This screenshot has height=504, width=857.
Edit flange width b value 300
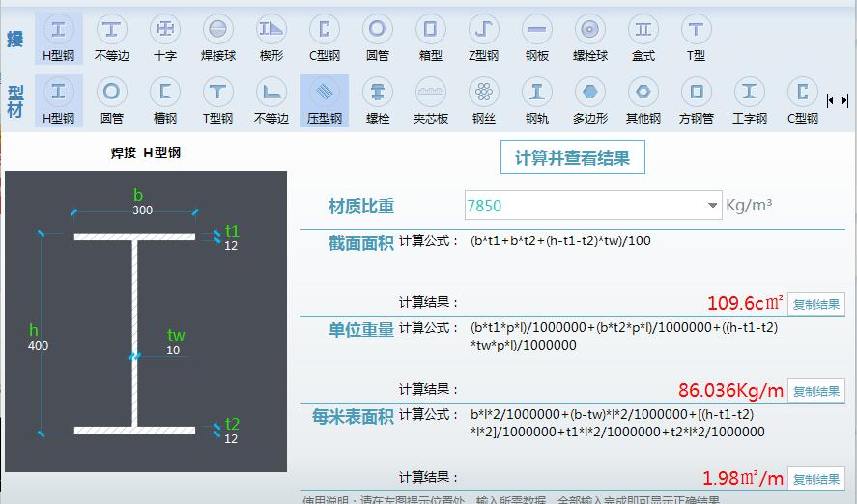[143, 210]
